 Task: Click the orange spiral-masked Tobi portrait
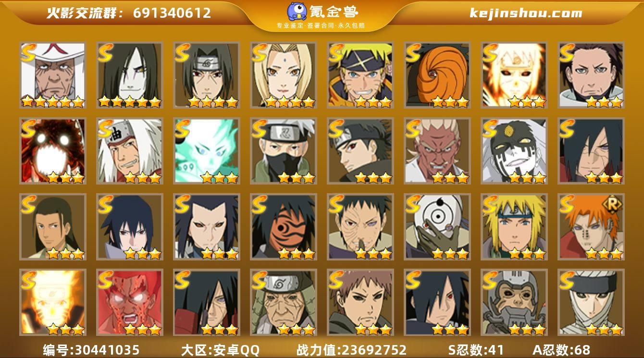pyautogui.click(x=437, y=75)
